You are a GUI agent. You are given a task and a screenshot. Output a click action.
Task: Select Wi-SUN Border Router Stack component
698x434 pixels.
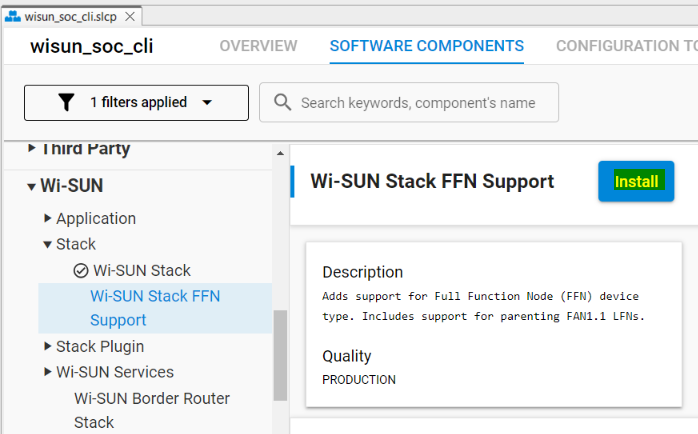pos(152,410)
